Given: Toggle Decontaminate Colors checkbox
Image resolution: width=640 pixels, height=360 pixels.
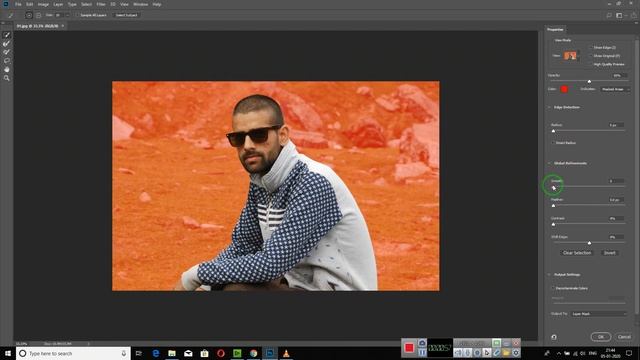Looking at the screenshot, I should [553, 288].
